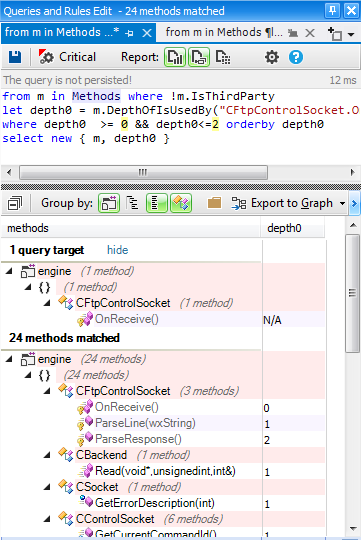
Task: Open Export to Graph dropdown arrow
Action: [342, 204]
